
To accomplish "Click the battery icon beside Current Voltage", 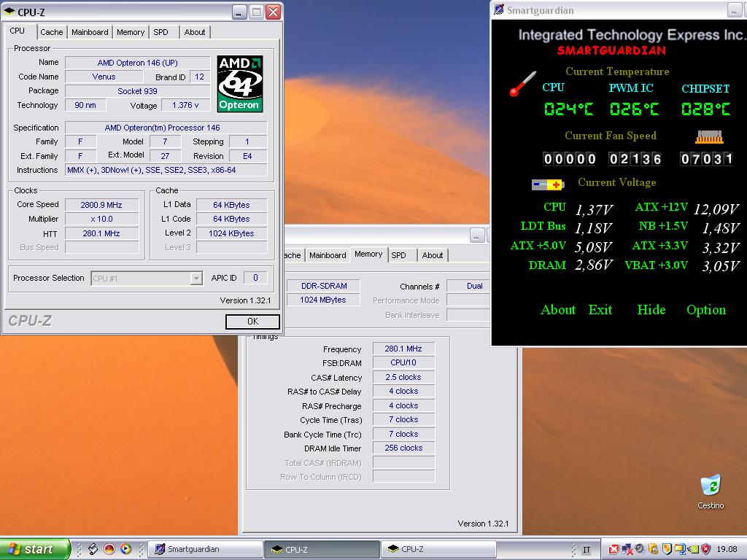I will [548, 184].
